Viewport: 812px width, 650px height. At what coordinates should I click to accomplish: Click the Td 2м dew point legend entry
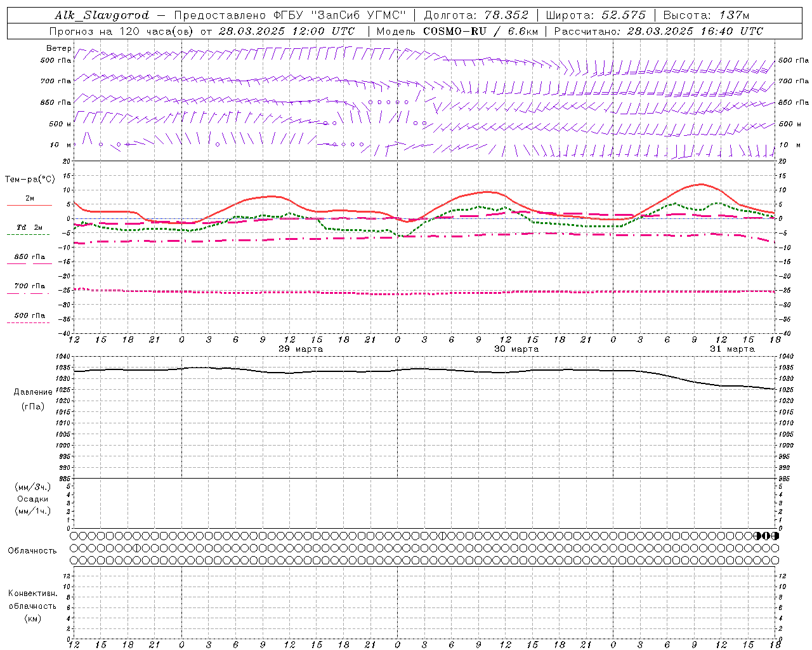30,227
